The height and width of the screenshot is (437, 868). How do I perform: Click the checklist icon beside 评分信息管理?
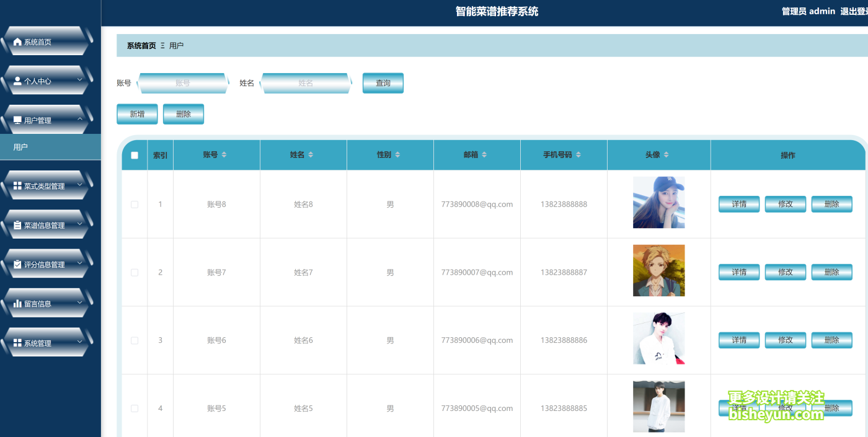(17, 263)
